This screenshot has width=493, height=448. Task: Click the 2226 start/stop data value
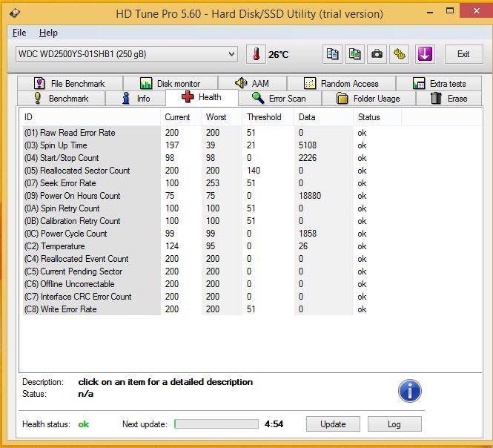click(308, 158)
